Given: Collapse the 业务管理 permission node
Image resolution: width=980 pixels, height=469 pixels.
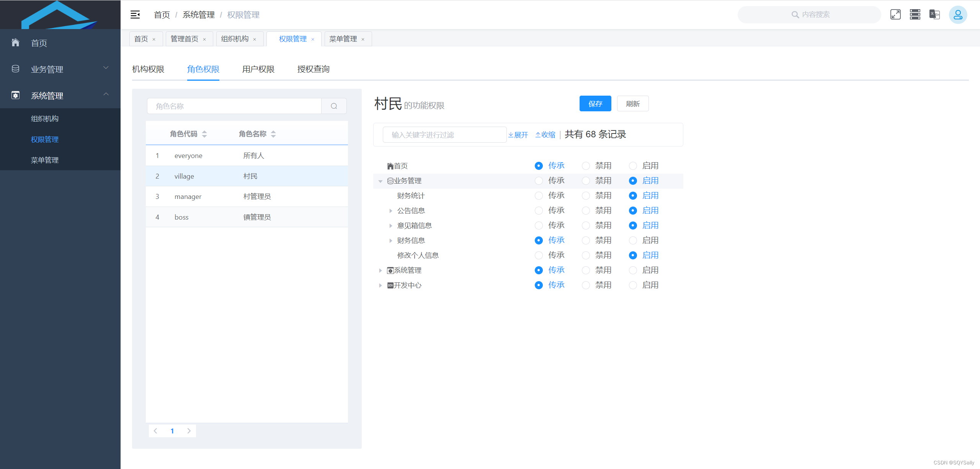Looking at the screenshot, I should (x=380, y=181).
